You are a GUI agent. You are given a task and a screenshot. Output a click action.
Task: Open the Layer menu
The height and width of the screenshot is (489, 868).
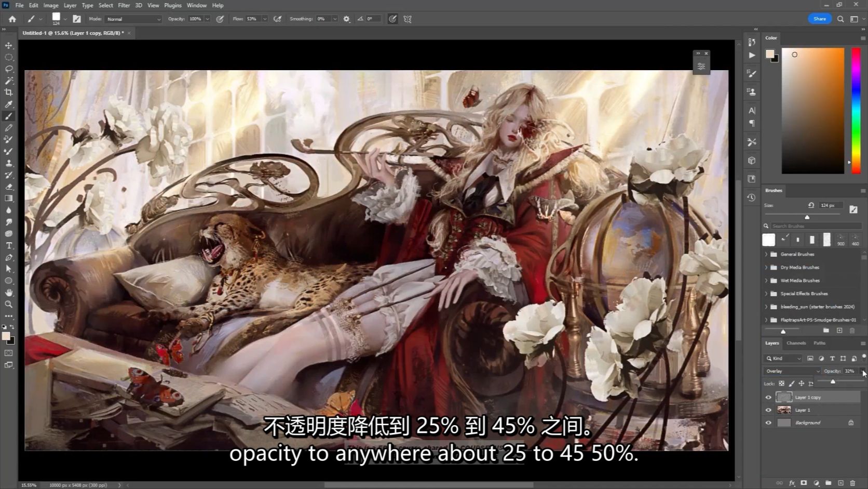click(x=70, y=5)
